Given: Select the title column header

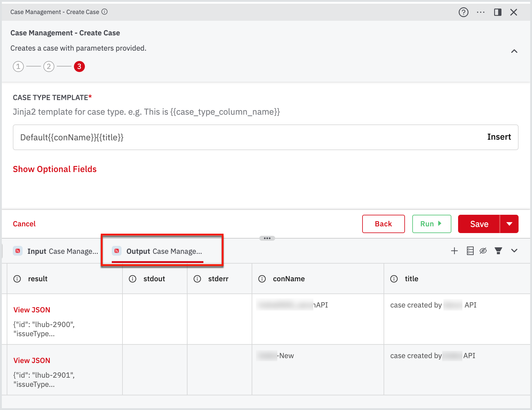Looking at the screenshot, I should [457, 279].
